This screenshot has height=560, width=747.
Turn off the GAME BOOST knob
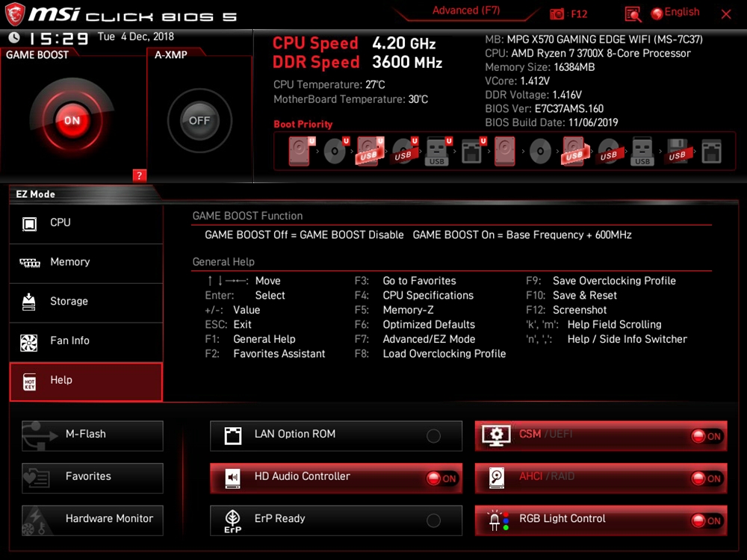[x=72, y=120]
